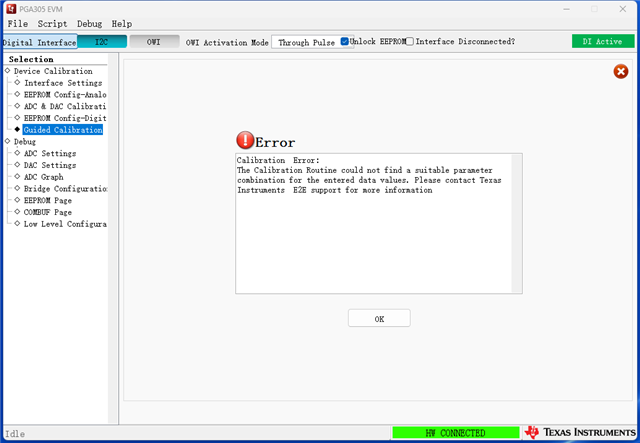The image size is (640, 443).
Task: Click the diamond icon beside ADC & DAC Calibration
Action: (x=17, y=106)
